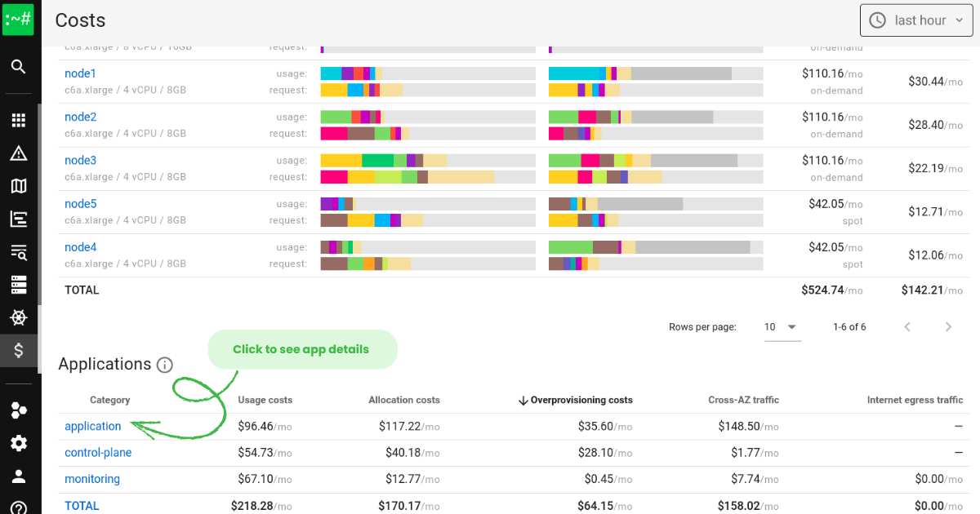This screenshot has width=980, height=514.
Task: Open the rows per page dropdown
Action: [x=780, y=327]
